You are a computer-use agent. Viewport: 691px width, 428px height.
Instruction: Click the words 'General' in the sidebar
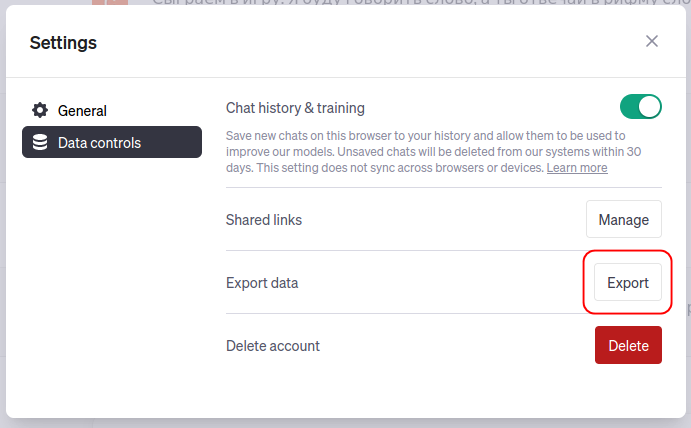click(x=82, y=111)
